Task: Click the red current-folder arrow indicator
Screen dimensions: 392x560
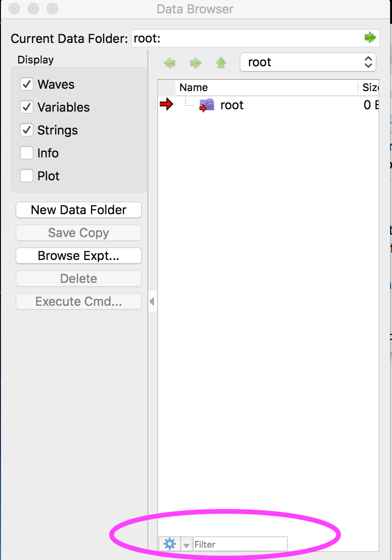Action: point(165,104)
